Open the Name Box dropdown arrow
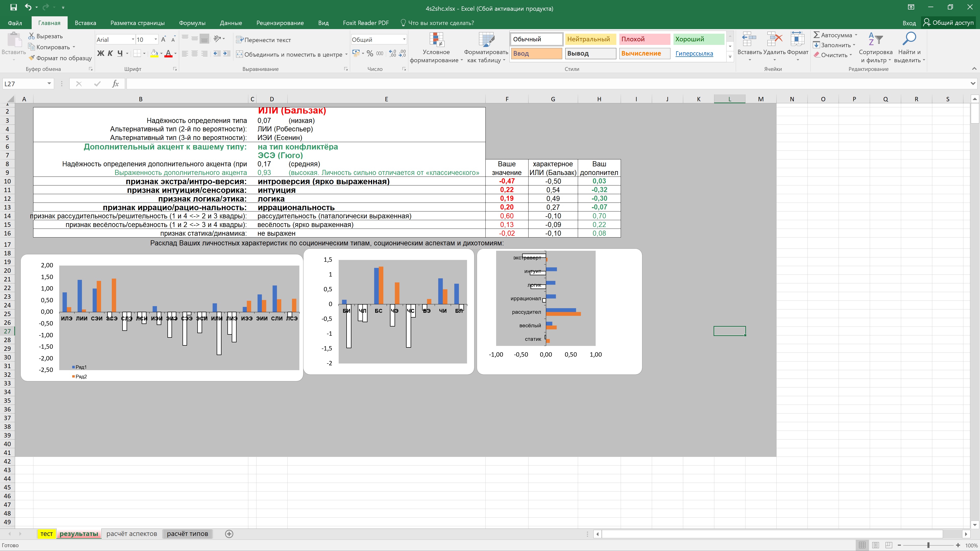 point(49,84)
